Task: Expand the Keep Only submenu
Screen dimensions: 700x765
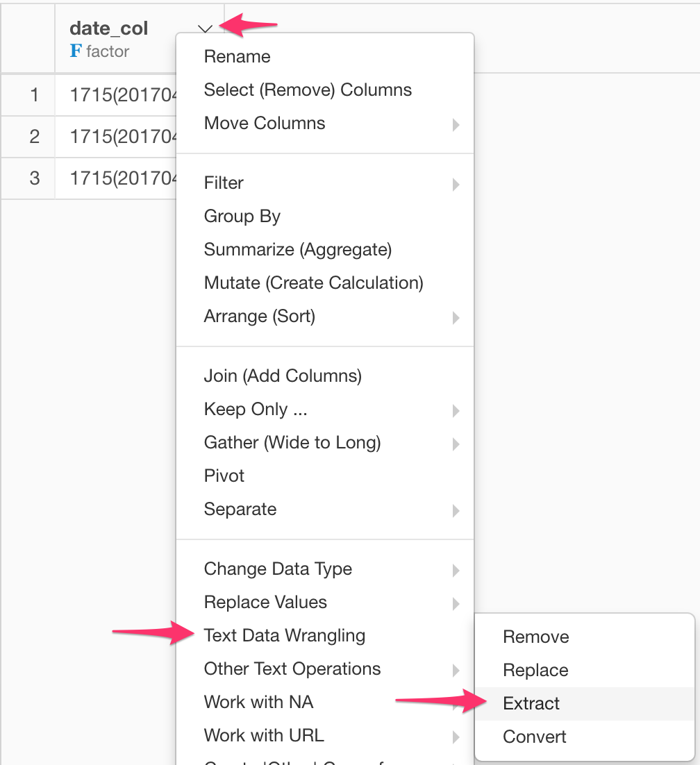Action: click(x=457, y=411)
